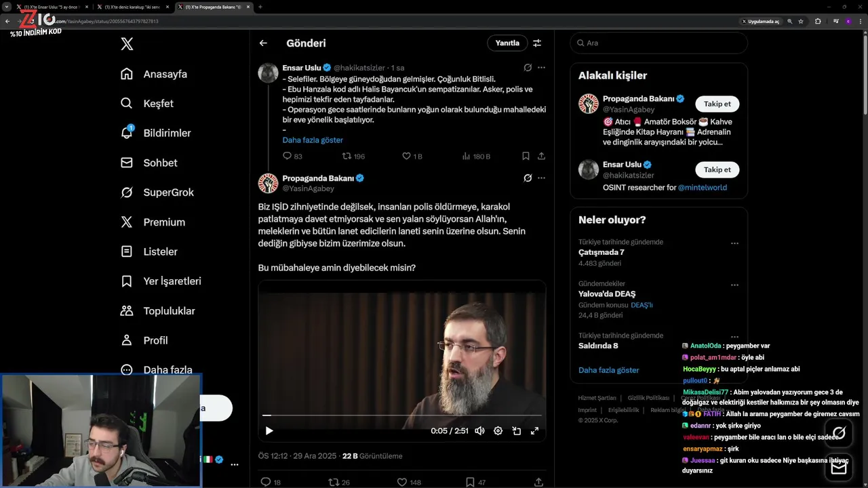Click DEAŞ'lı topic link
Screen dimensions: 868x488
[x=642, y=305]
